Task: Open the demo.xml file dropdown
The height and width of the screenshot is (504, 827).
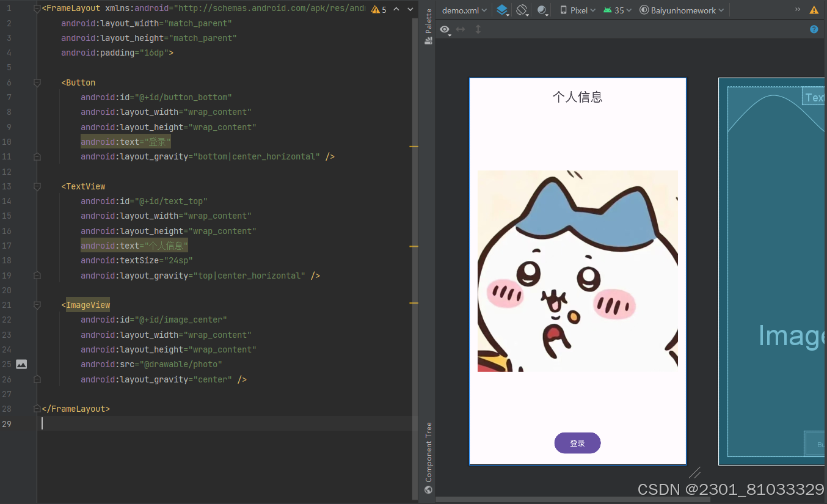Action: pos(464,10)
